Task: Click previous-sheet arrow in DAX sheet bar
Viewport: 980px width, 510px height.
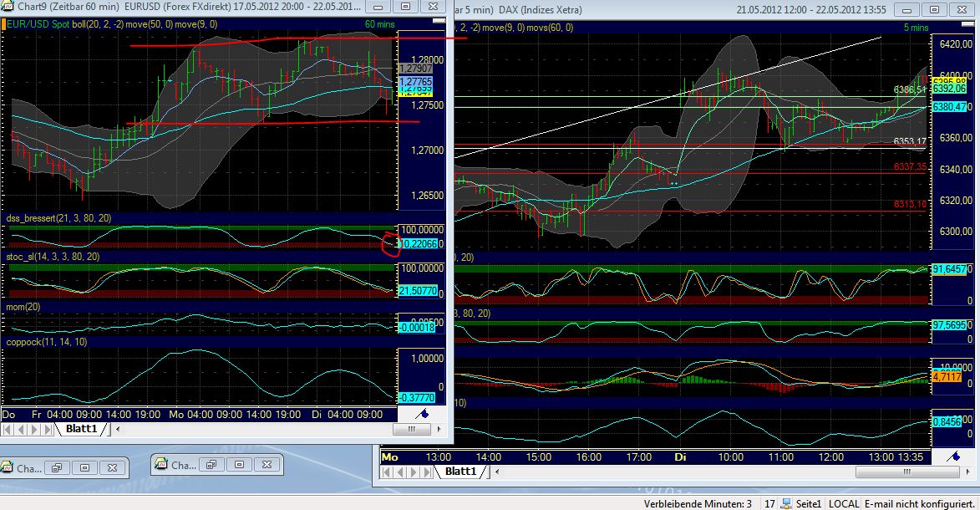Action: point(400,470)
